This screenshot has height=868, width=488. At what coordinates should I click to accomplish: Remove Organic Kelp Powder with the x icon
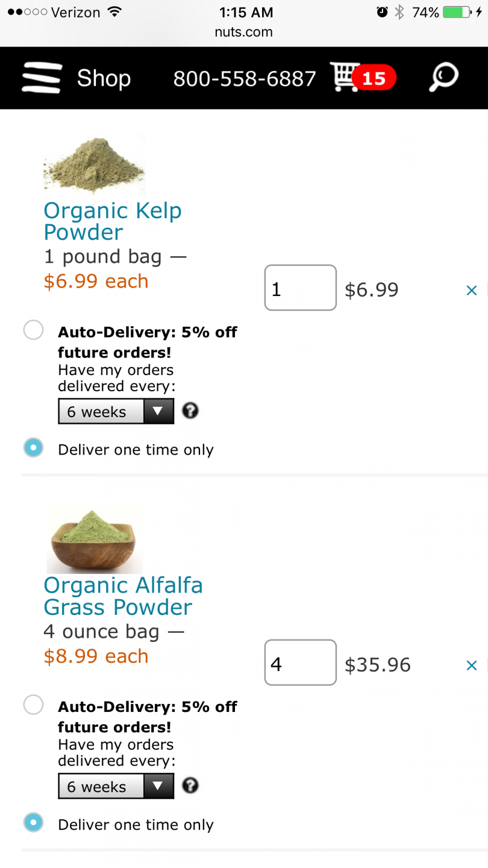[x=472, y=291]
